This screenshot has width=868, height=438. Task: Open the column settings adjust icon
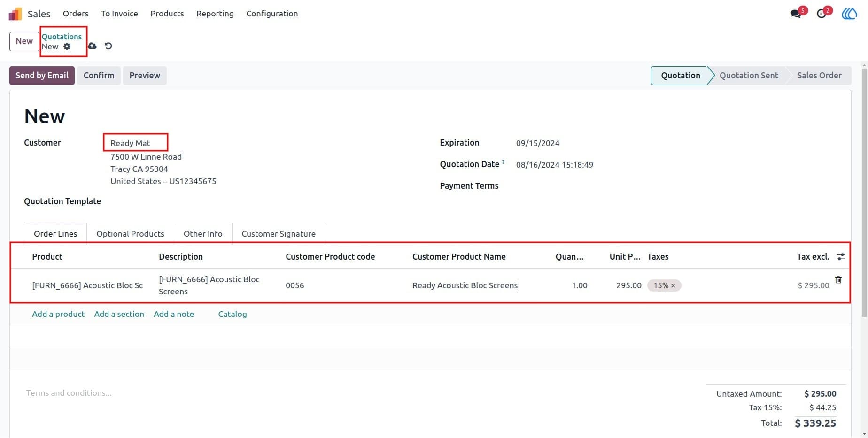click(x=841, y=257)
